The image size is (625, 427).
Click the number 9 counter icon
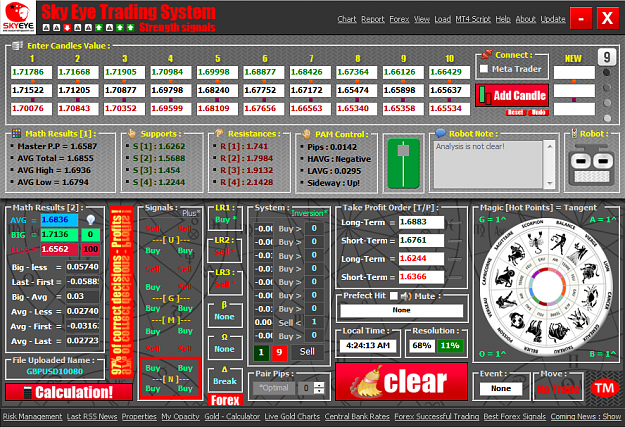(x=606, y=57)
